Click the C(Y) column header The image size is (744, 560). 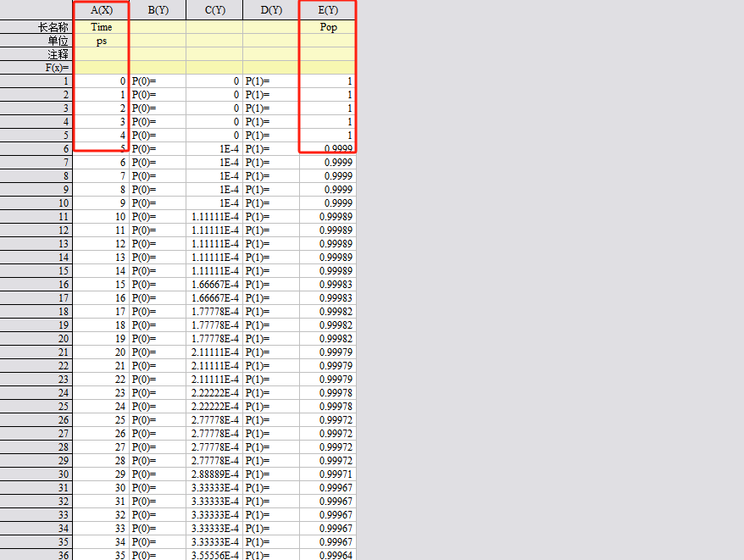(214, 10)
